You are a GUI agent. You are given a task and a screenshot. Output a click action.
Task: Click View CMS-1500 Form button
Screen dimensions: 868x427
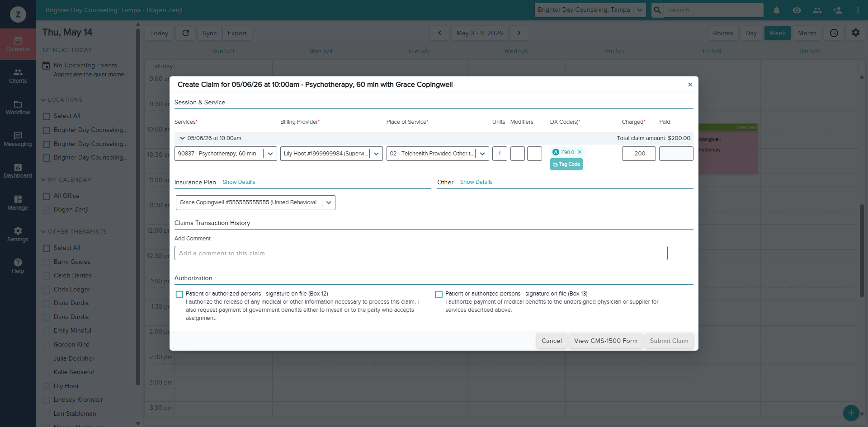tap(606, 341)
